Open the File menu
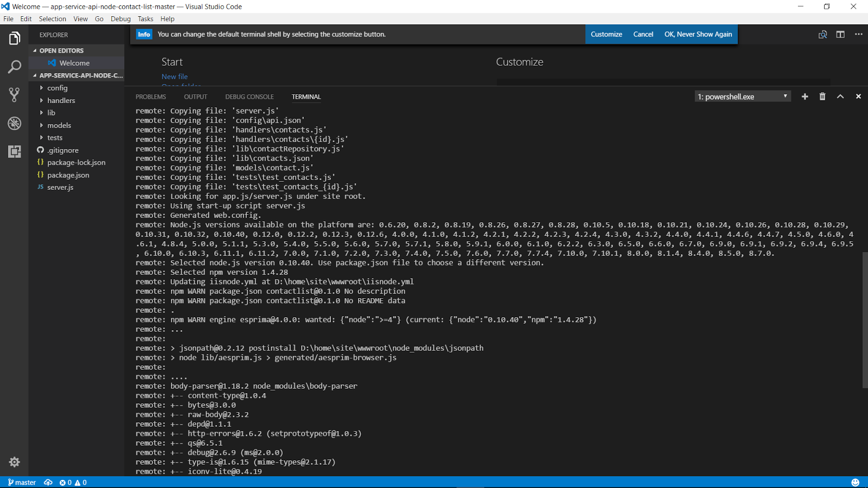Viewport: 868px width, 488px height. (x=8, y=18)
